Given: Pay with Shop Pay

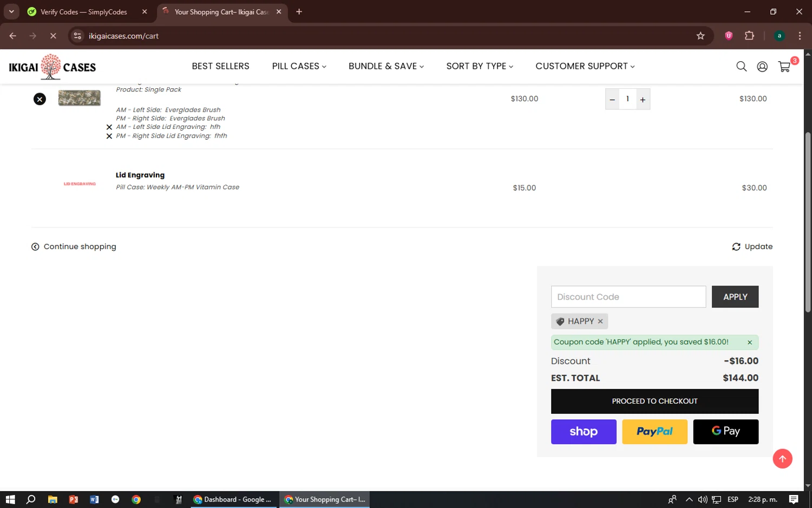Looking at the screenshot, I should [584, 432].
